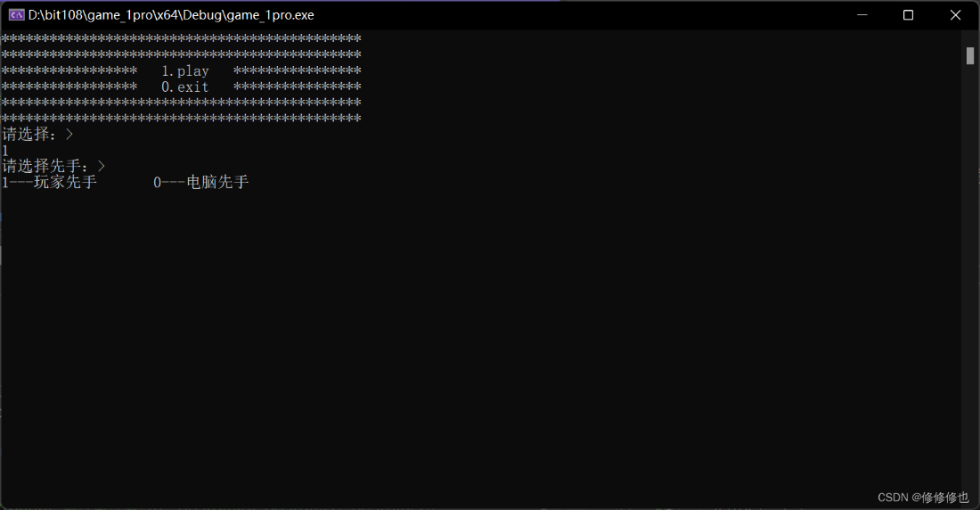Click the scrollbar track below the thumb
The height and width of the screenshot is (510, 980).
pyautogui.click(x=970, y=267)
